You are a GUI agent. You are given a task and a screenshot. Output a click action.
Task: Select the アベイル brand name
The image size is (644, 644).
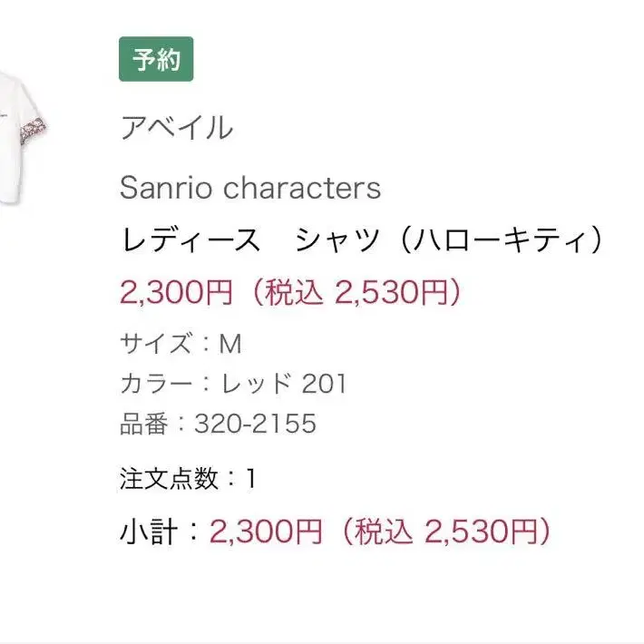click(177, 128)
